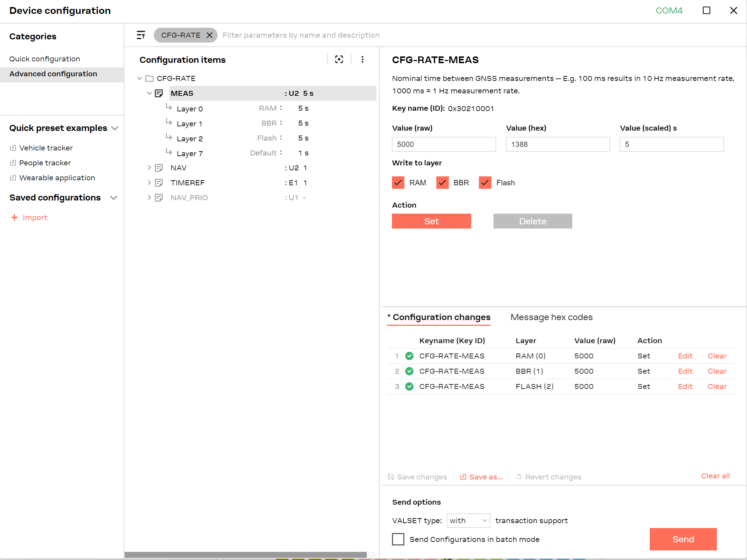747x560 pixels.
Task: Enable Send Configurations in batch mode
Action: point(398,539)
